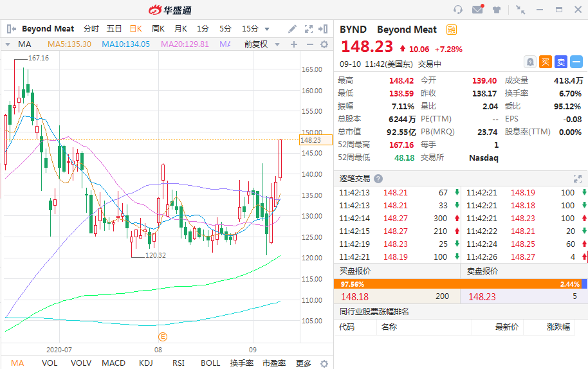This screenshot has width=588, height=369.
Task: Switch to 五日 five-day chart
Action: 114,29
